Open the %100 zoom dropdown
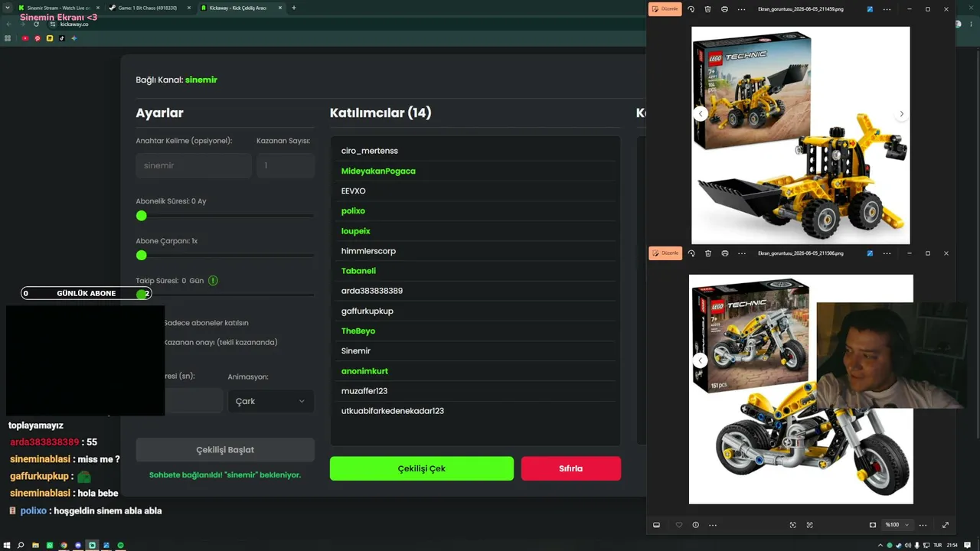 (897, 525)
